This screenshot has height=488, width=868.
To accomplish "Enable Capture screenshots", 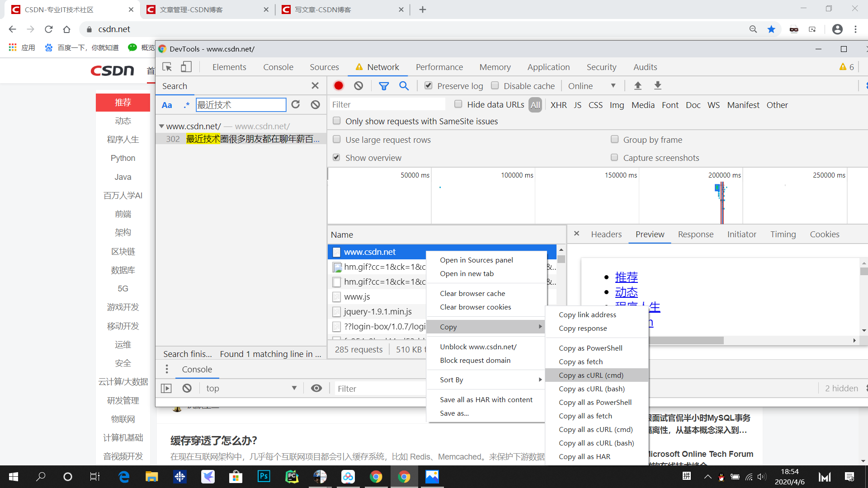I will pyautogui.click(x=614, y=157).
